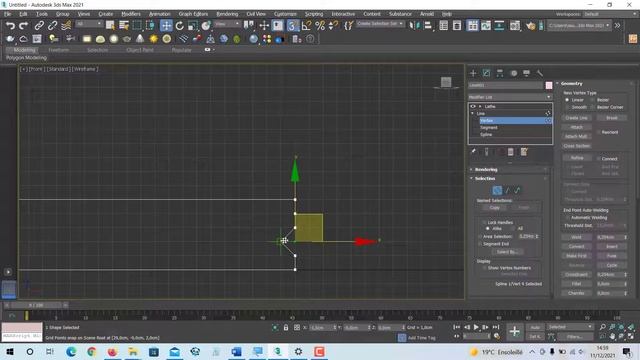Open the Scripting menu
The image size is (640, 360).
[x=314, y=14]
